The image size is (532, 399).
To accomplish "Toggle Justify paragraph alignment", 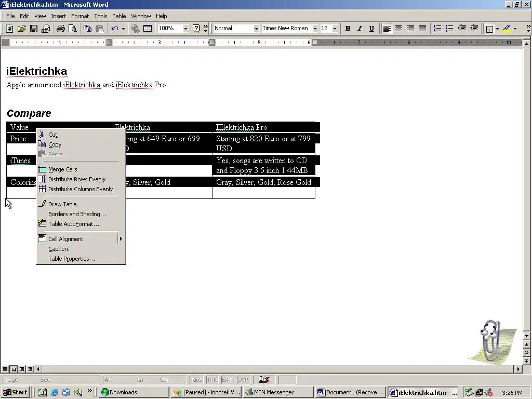I will pyautogui.click(x=422, y=29).
